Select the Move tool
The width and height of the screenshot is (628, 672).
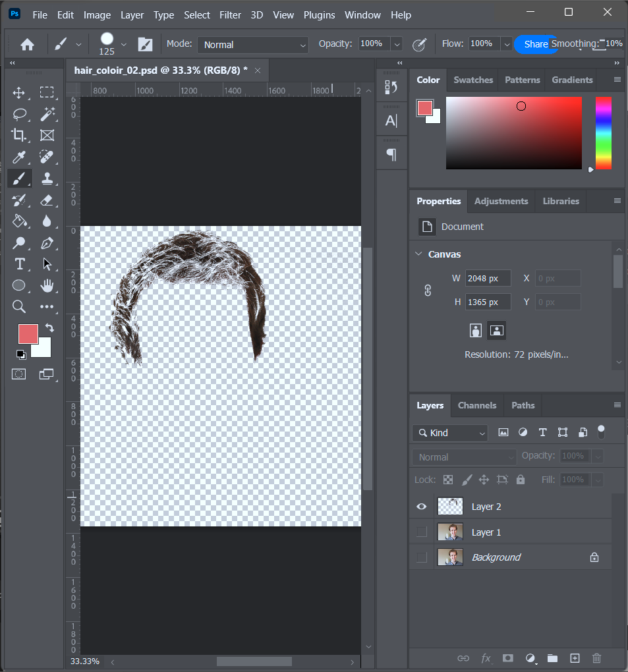pos(19,93)
